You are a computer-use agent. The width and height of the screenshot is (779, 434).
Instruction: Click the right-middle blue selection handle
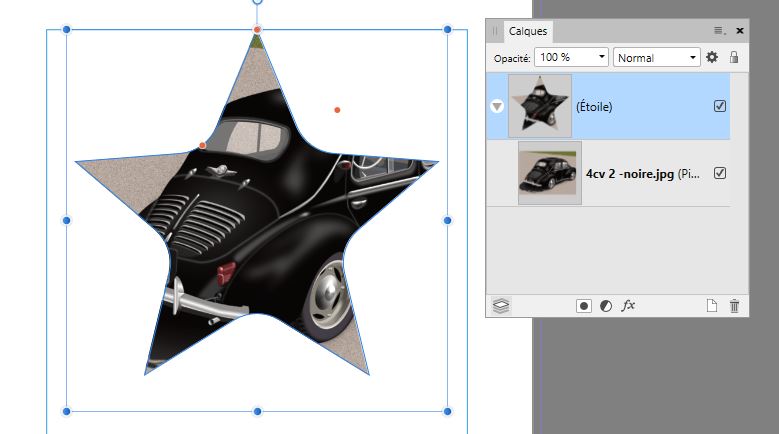447,220
